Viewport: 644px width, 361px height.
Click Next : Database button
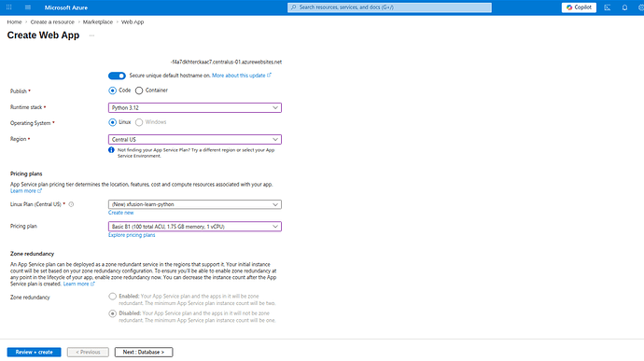point(144,352)
